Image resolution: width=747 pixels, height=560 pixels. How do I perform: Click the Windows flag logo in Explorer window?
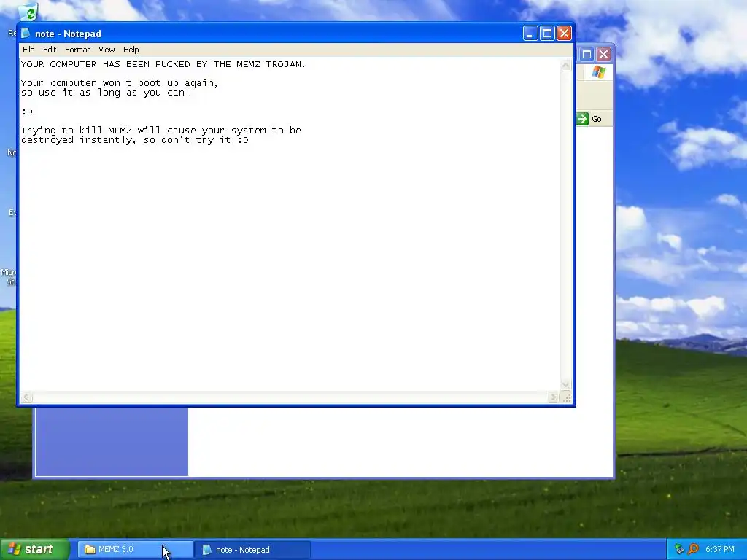[x=598, y=72]
